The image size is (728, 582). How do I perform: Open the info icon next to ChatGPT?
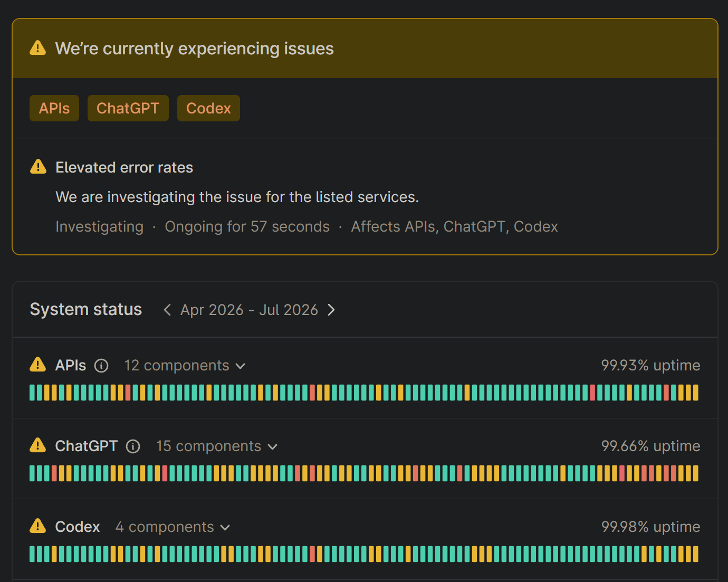coord(133,446)
